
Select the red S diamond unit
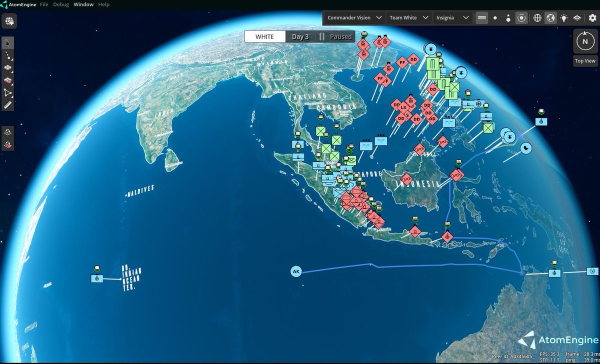coord(407,114)
